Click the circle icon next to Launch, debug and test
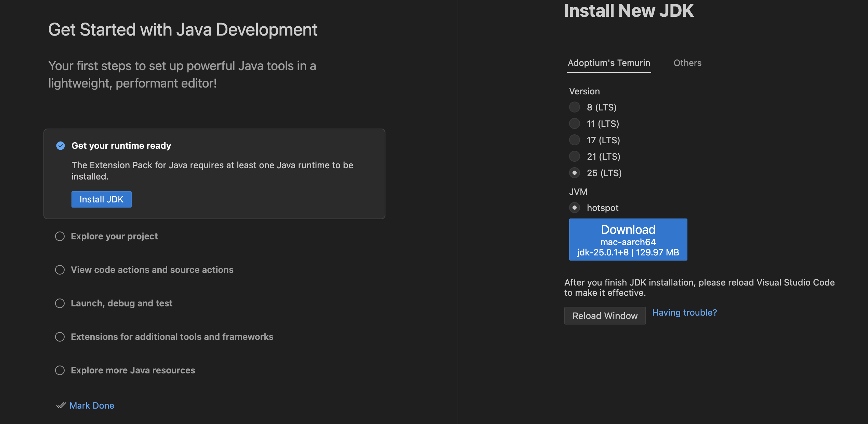868x424 pixels. tap(60, 303)
